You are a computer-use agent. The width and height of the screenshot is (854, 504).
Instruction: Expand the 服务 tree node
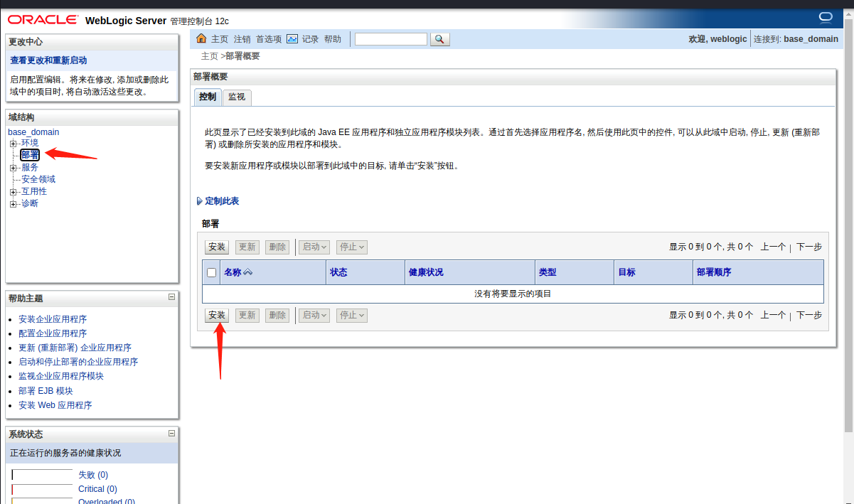click(x=13, y=168)
